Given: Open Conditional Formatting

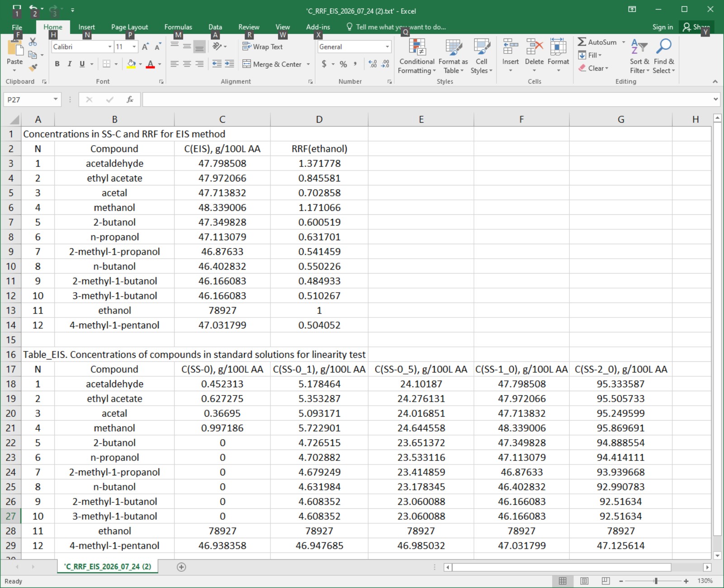Looking at the screenshot, I should pyautogui.click(x=417, y=57).
